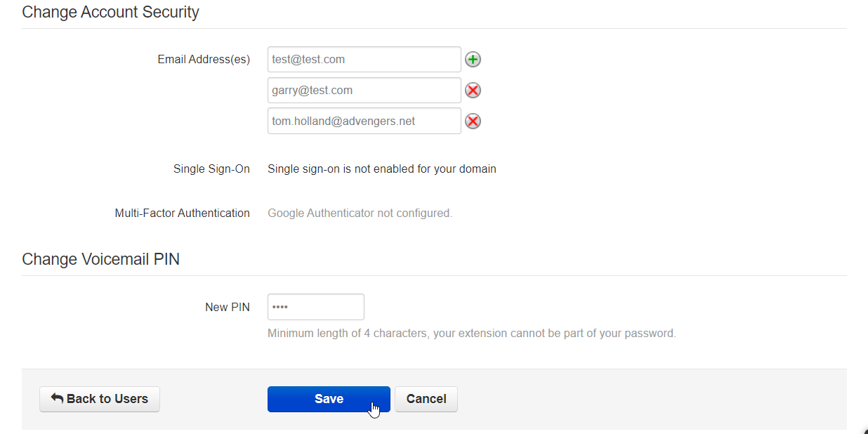Click the green plus add email icon
Viewport: 868px width, 434px height.
pyautogui.click(x=473, y=60)
